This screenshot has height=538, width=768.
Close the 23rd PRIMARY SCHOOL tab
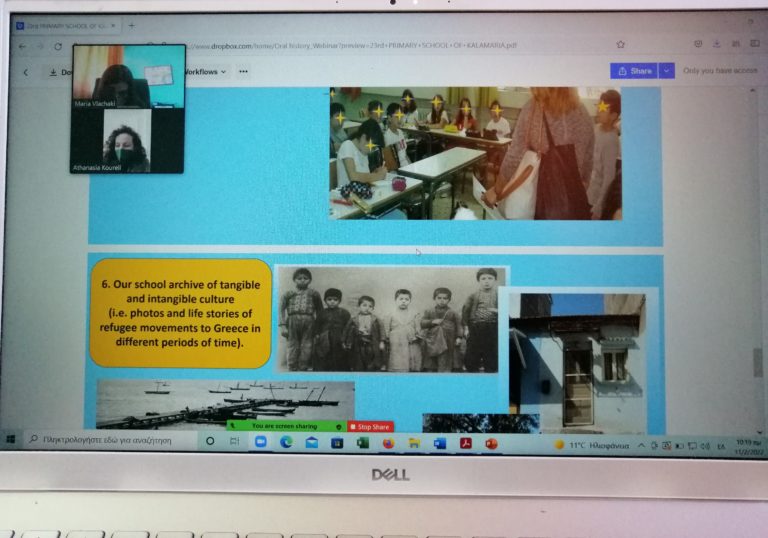pos(113,25)
